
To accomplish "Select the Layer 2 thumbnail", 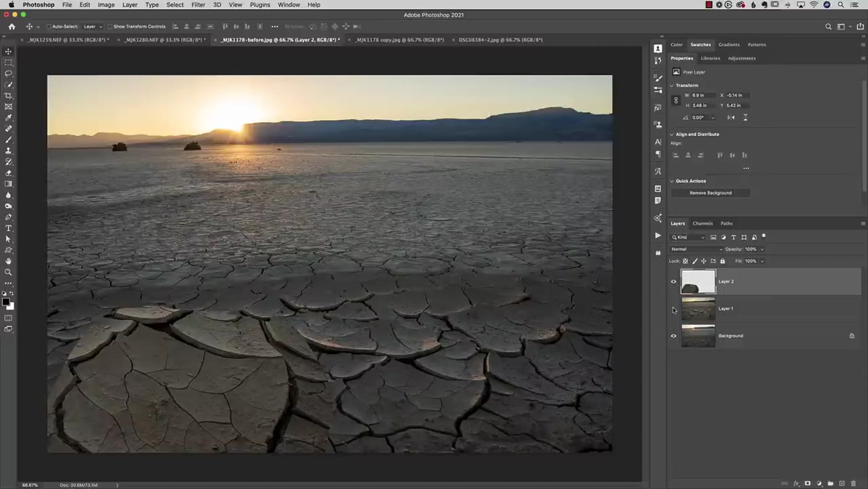I will 698,281.
